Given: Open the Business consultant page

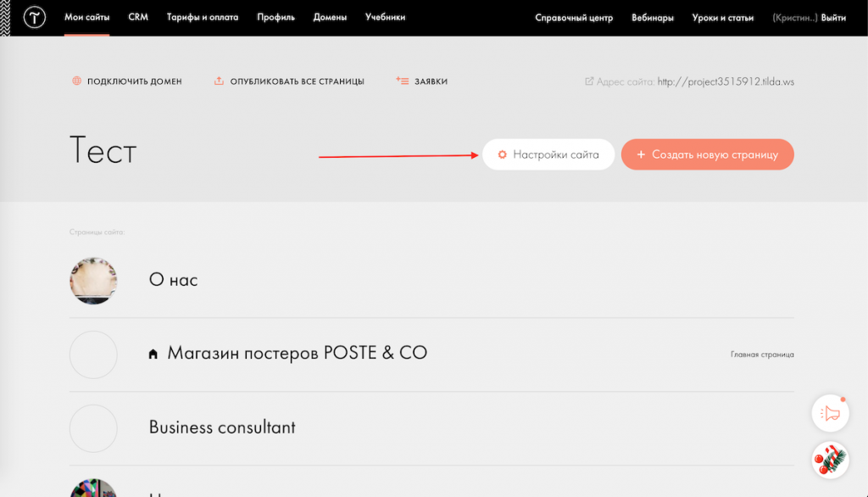Looking at the screenshot, I should [222, 427].
